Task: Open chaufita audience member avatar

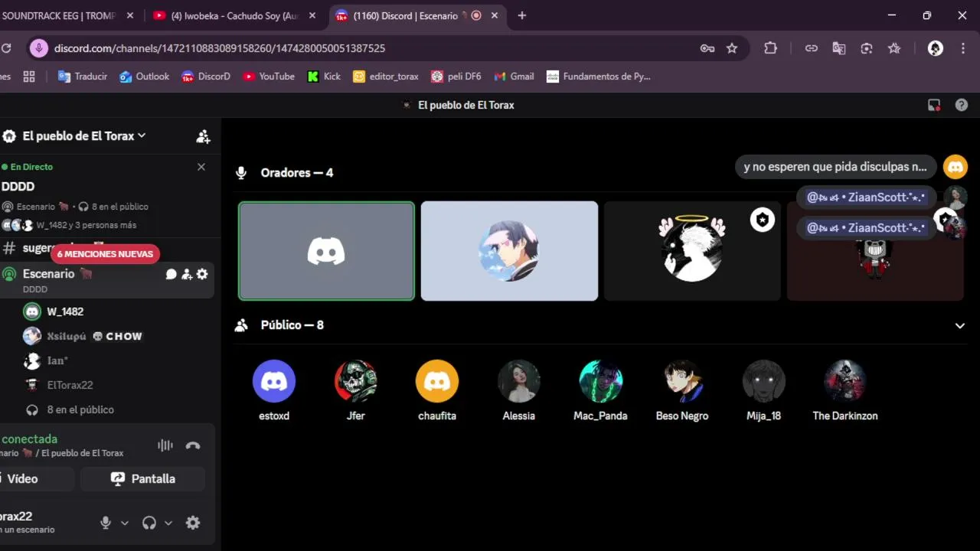Action: pyautogui.click(x=437, y=381)
